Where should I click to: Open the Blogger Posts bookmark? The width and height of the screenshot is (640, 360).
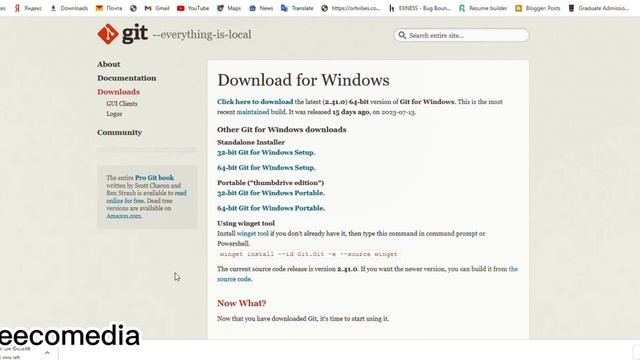click(x=538, y=8)
